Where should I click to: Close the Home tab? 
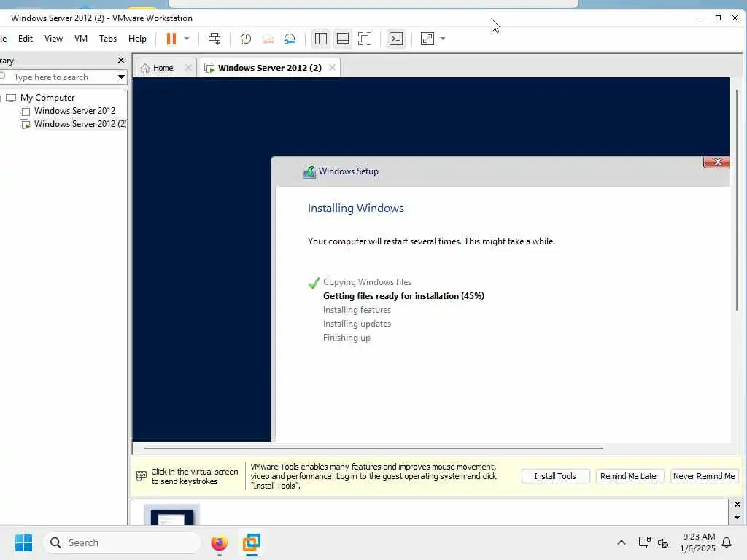tap(188, 68)
